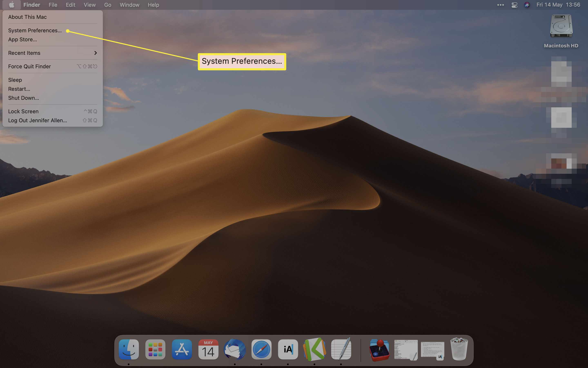Choose Lock Screen
The image size is (588, 368).
(52, 111)
